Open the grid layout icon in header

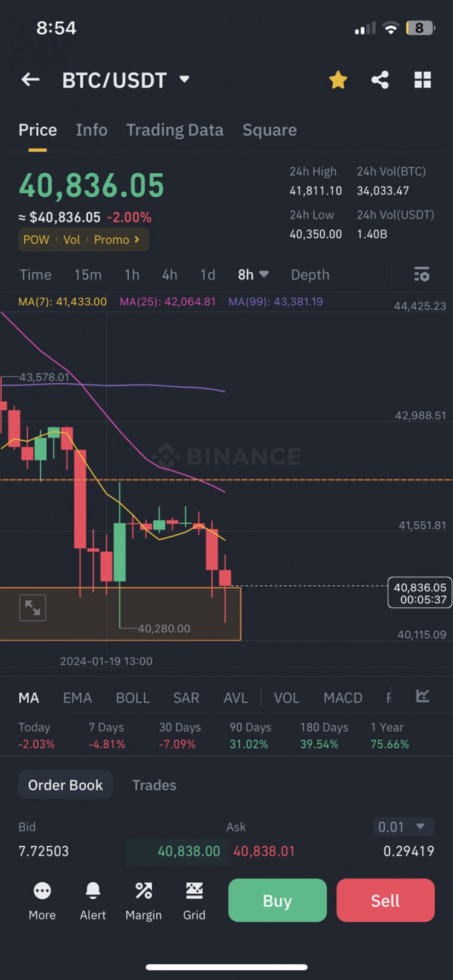click(x=422, y=80)
